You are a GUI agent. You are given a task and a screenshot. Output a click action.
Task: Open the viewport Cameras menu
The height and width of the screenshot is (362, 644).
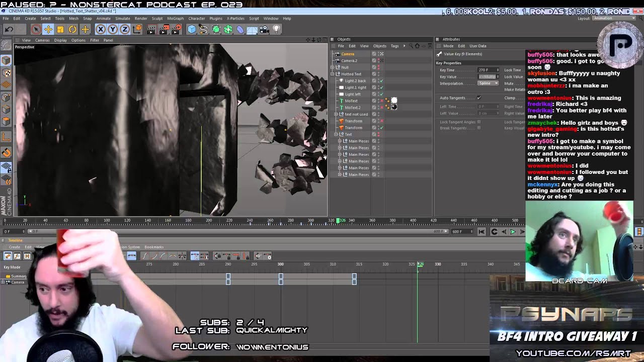point(42,40)
